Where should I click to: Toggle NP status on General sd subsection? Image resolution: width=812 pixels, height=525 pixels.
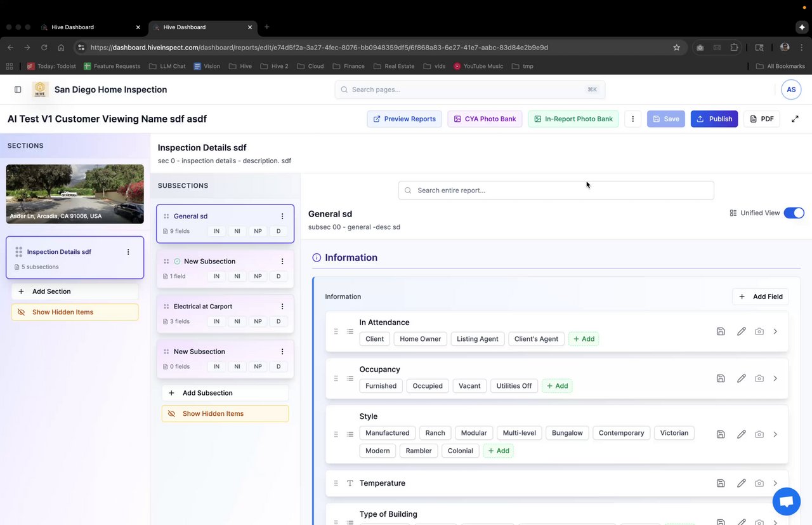click(258, 231)
